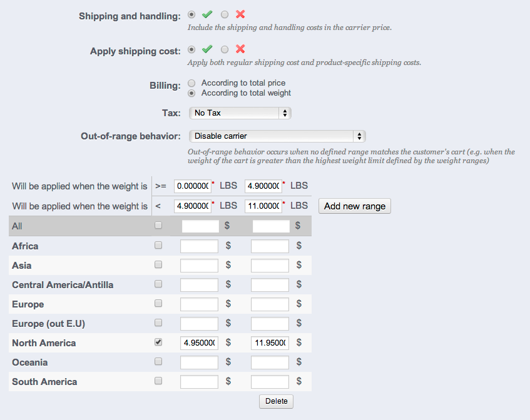Image resolution: width=530 pixels, height=420 pixels.
Task: Click the Delete button
Action: (276, 401)
